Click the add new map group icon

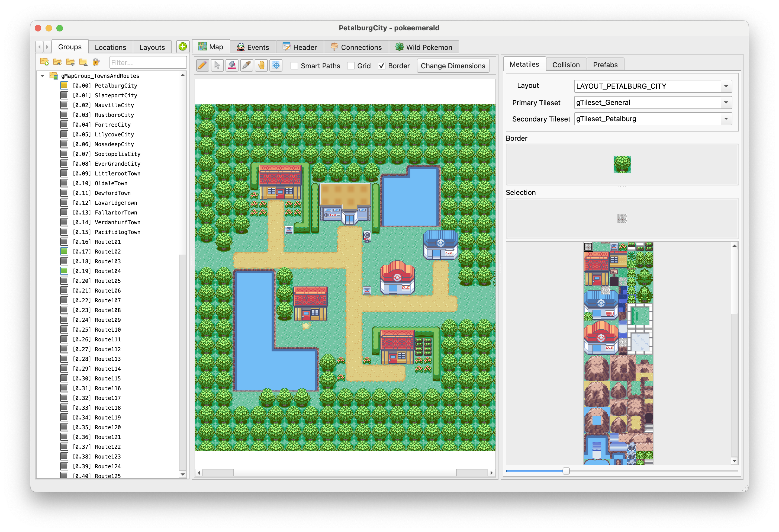point(44,62)
